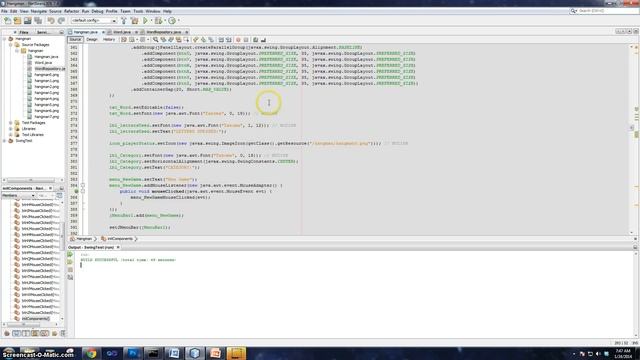Toggle Show Inherited Members navigator filter
The image size is (640, 360).
7,333
